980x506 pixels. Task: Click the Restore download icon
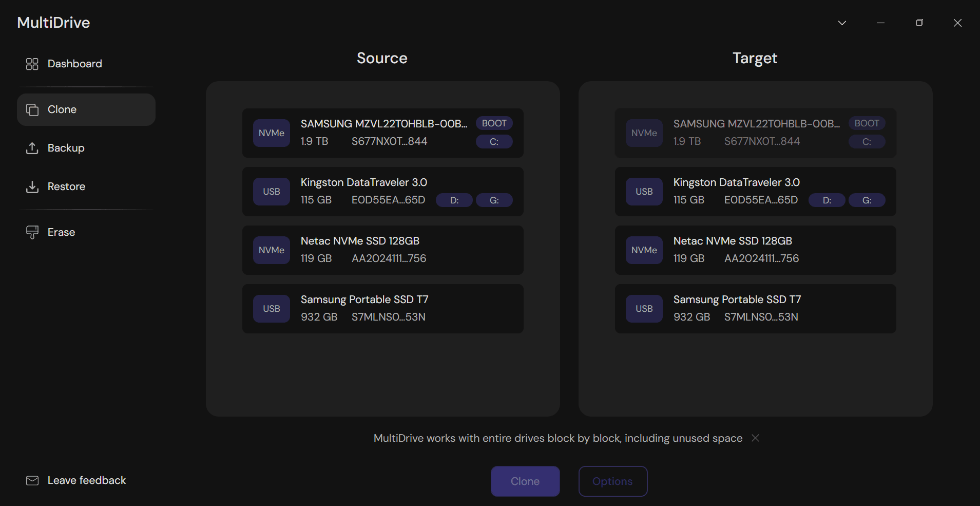32,186
